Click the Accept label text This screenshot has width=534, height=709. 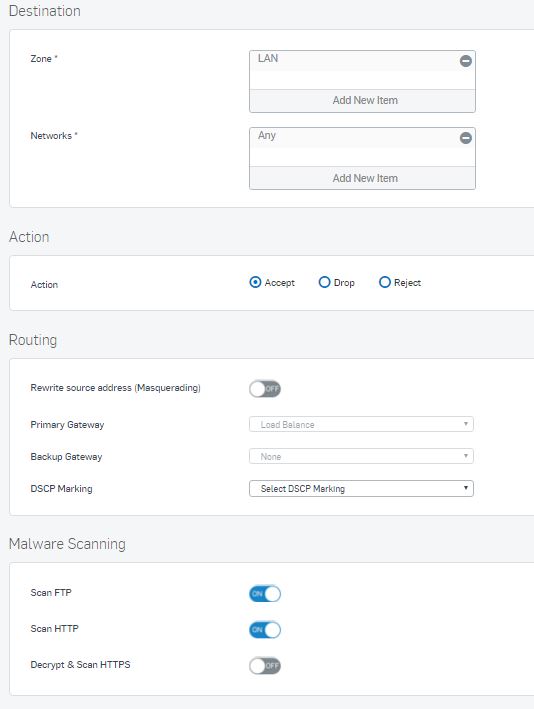tap(280, 283)
